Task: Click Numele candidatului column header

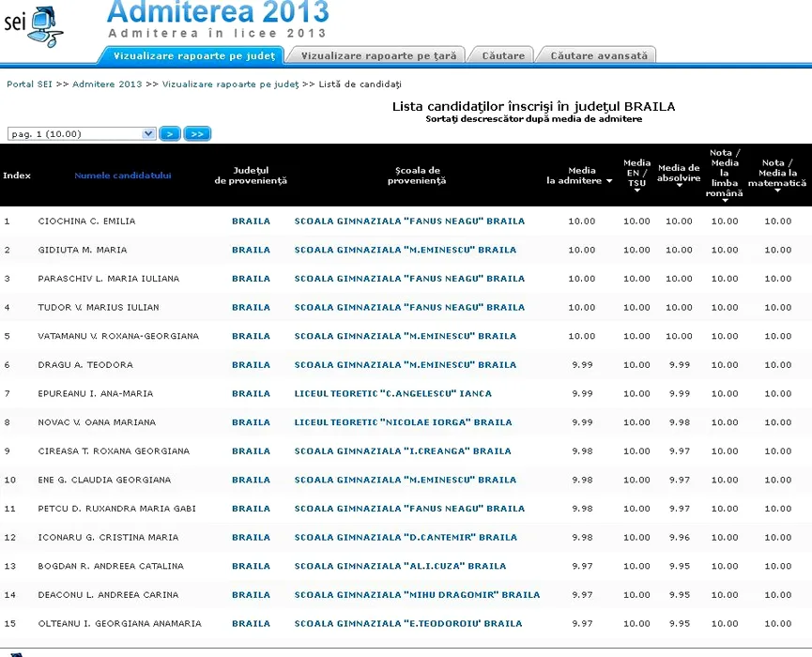Action: pyautogui.click(x=122, y=176)
